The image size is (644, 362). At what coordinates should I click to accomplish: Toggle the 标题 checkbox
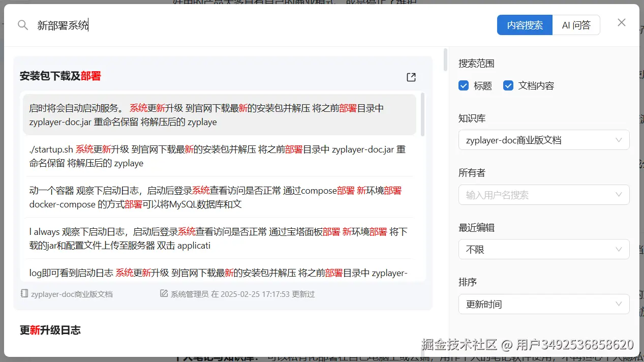click(x=463, y=85)
